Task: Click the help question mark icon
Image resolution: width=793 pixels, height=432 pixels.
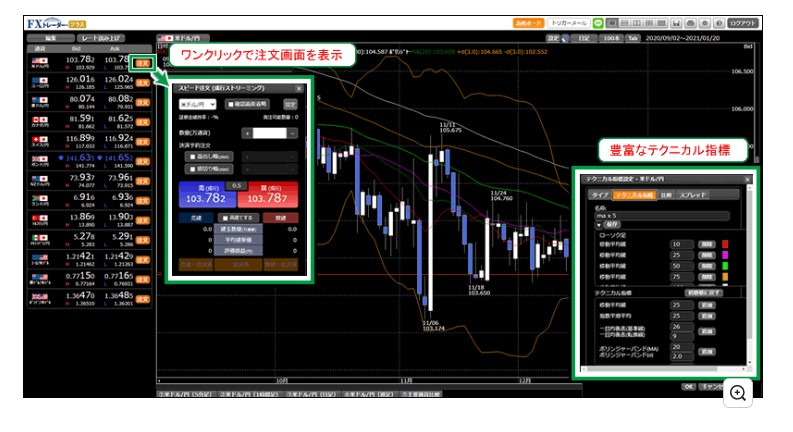Action: pos(719,22)
